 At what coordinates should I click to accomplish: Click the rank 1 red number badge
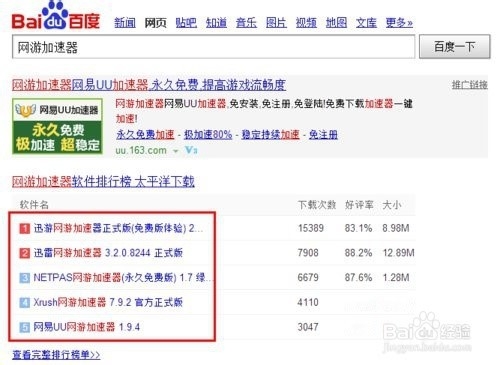(25, 228)
